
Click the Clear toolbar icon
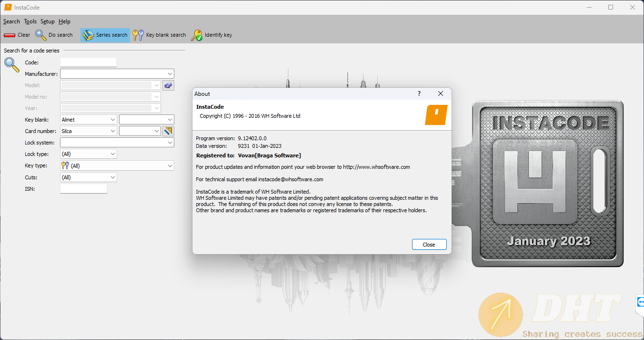(10, 35)
